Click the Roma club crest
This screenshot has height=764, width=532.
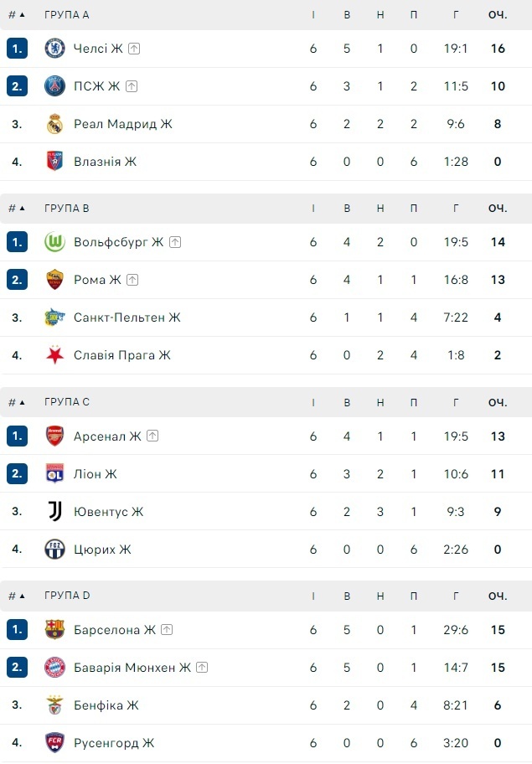pyautogui.click(x=54, y=280)
